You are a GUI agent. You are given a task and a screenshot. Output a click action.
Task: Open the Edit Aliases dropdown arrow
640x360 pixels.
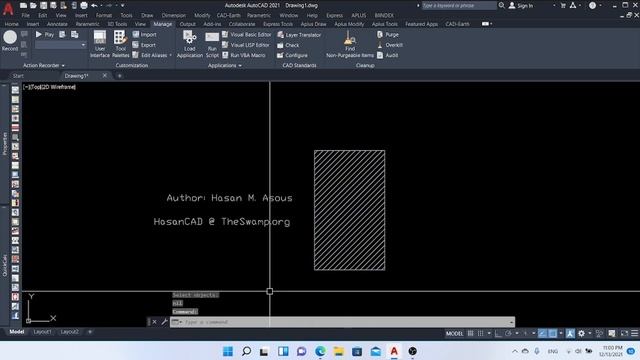(170, 55)
